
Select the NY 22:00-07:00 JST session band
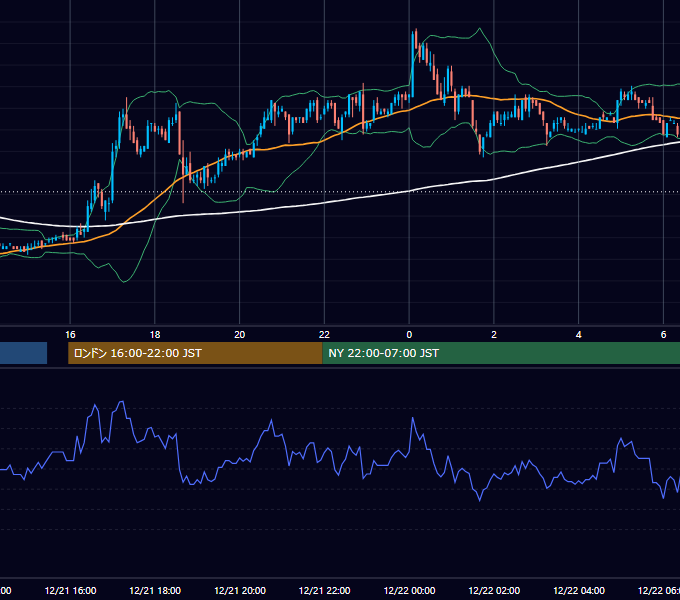pyautogui.click(x=501, y=353)
